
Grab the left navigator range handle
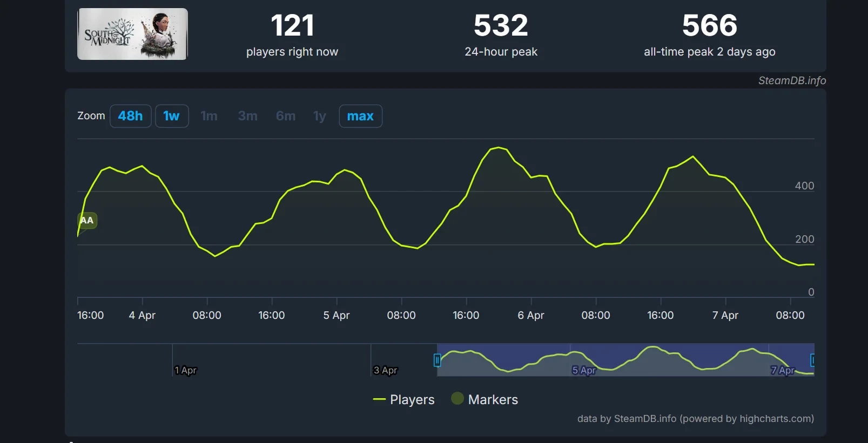tap(437, 360)
